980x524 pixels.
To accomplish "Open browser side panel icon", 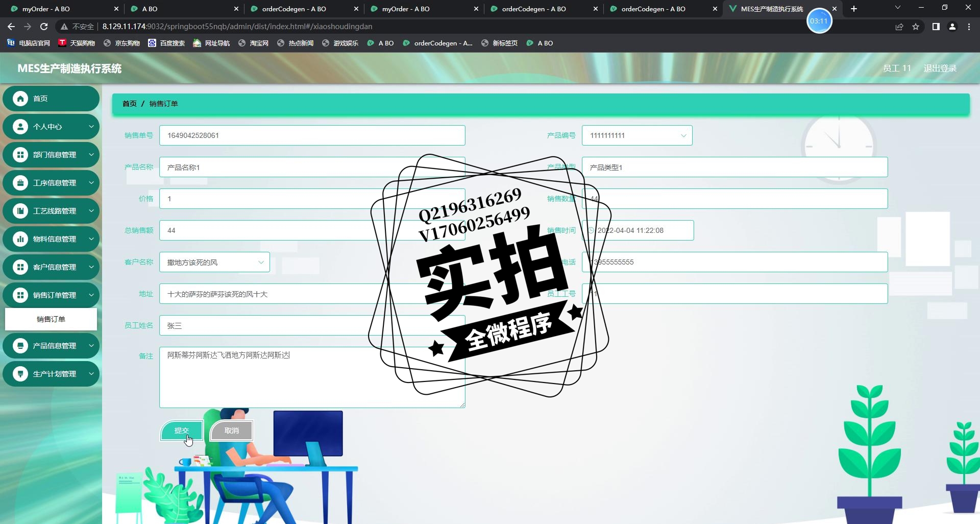I will click(936, 27).
